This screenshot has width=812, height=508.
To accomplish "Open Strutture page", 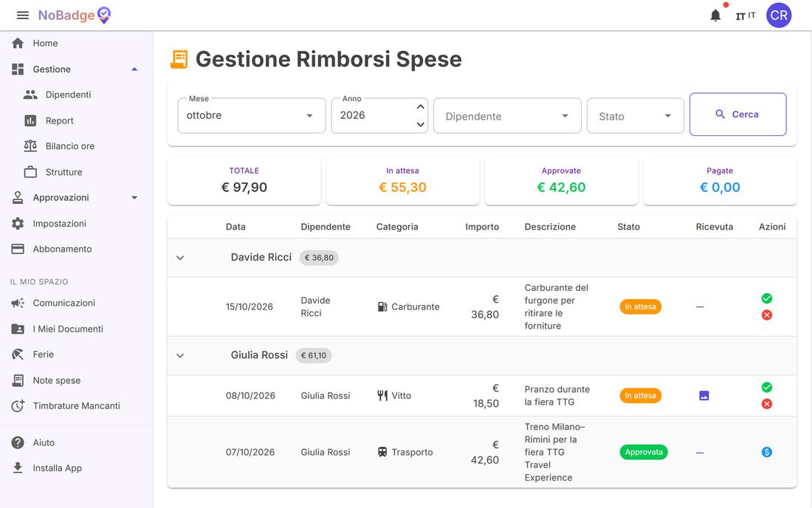I will coord(76,172).
